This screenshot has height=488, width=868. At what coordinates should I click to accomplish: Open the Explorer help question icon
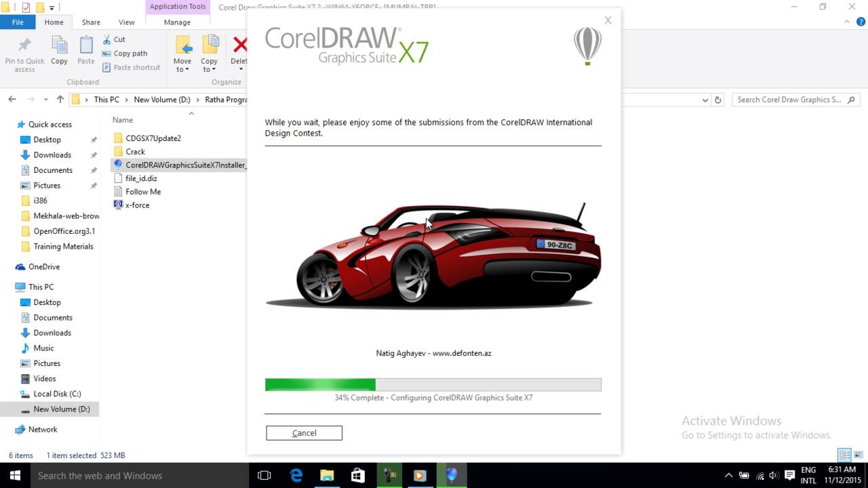(x=861, y=22)
